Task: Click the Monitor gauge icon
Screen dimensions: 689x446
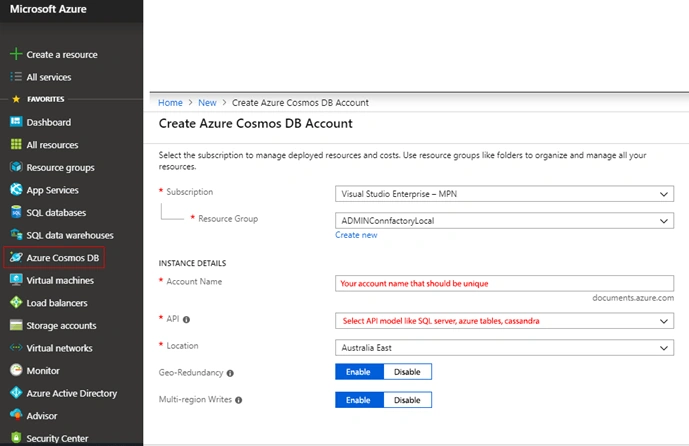Action: 16,370
